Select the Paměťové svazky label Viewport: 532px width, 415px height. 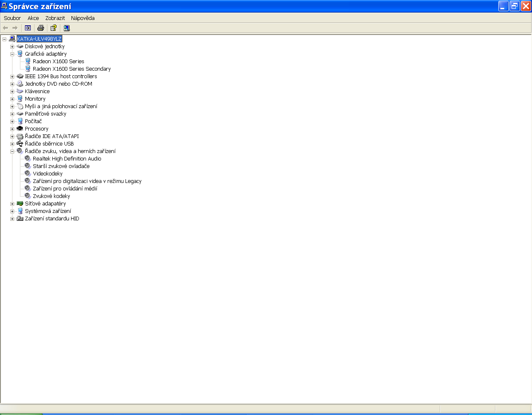[46, 114]
